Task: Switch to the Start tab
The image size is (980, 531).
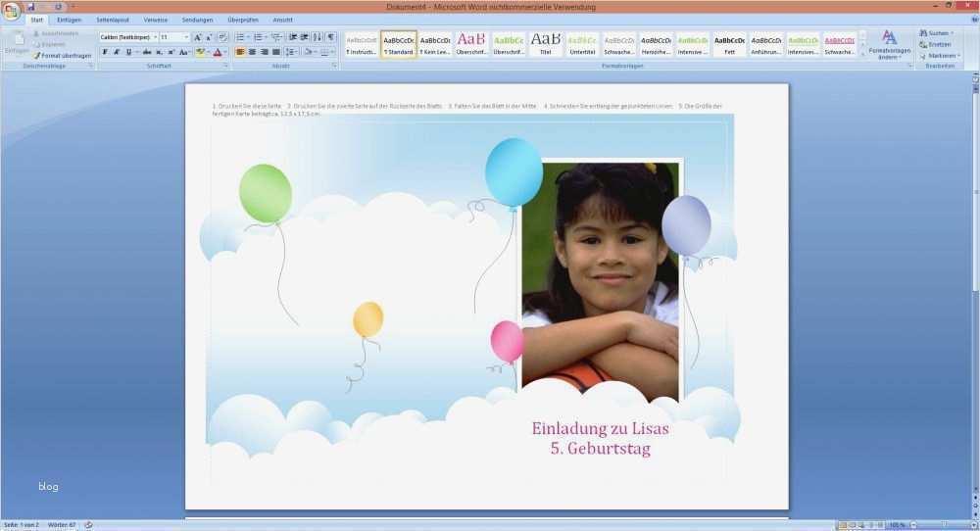Action: tap(37, 20)
